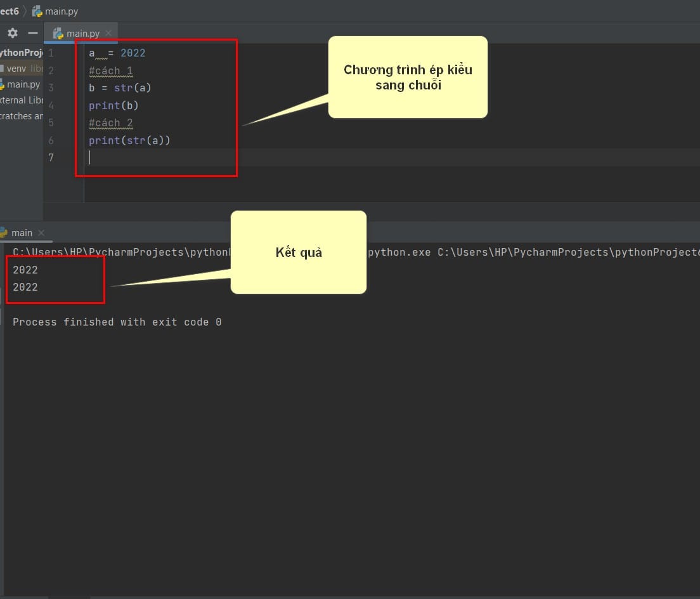
Task: Click main.py in the breadcrumb bar
Action: [55, 11]
